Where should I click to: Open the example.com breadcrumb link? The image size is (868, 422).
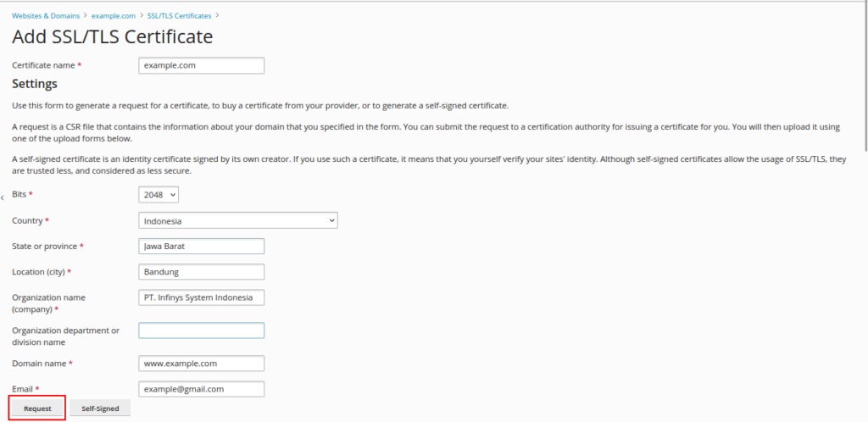113,15
